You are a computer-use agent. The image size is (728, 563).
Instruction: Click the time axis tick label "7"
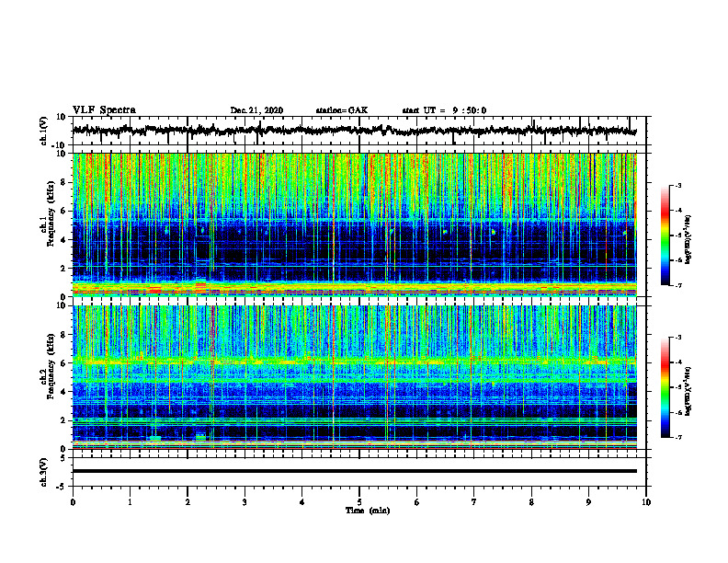pyautogui.click(x=474, y=502)
